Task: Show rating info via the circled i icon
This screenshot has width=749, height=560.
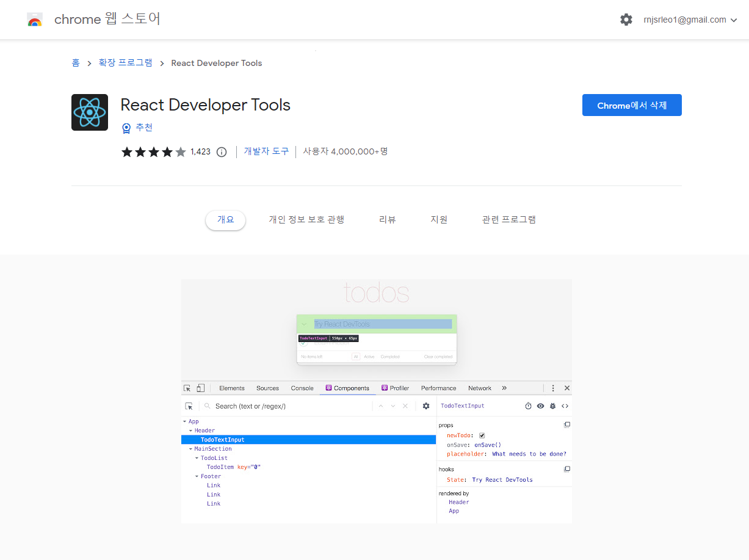Action: 222,152
